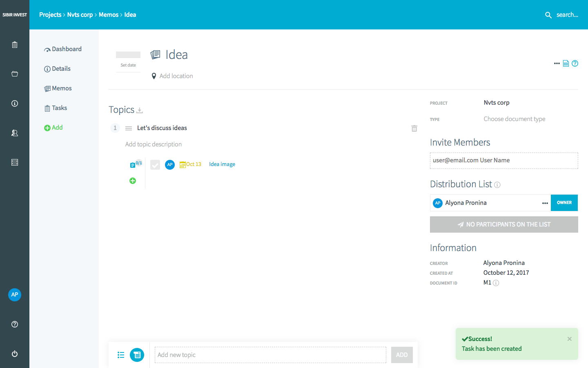
Task: Click the OWNER role button
Action: (x=564, y=203)
